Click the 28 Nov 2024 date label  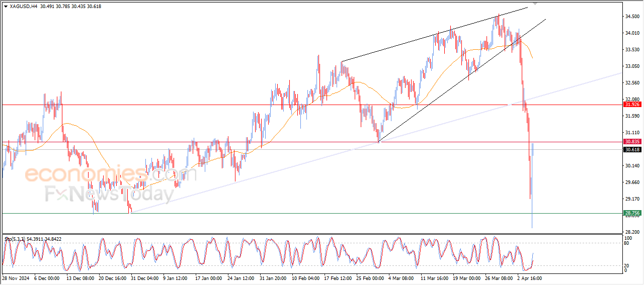[16, 278]
